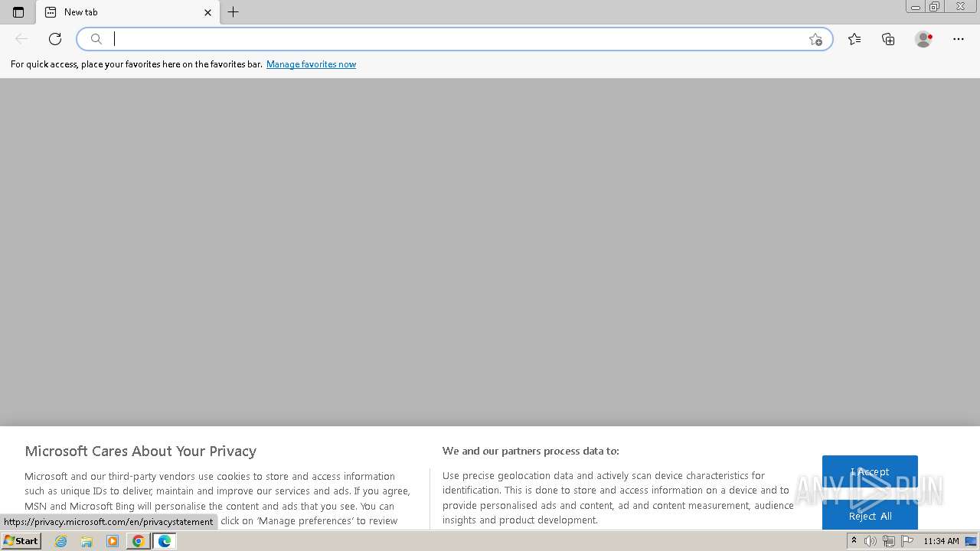Open the tab actions menu icon
The height and width of the screenshot is (551, 980).
(18, 12)
